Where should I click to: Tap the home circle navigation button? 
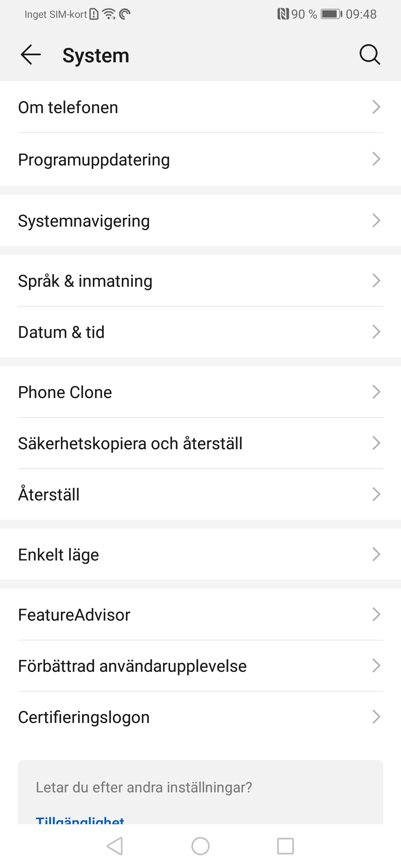pyautogui.click(x=200, y=846)
